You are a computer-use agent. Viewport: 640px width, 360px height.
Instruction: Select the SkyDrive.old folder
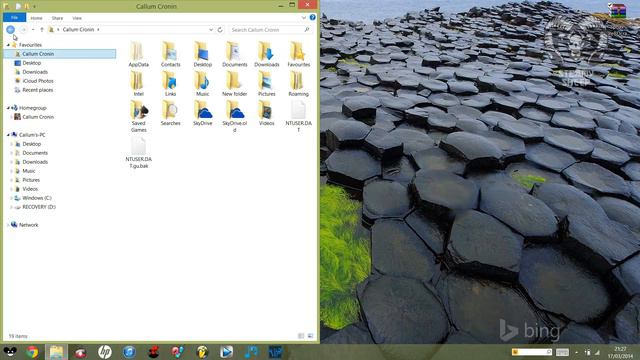(x=235, y=116)
